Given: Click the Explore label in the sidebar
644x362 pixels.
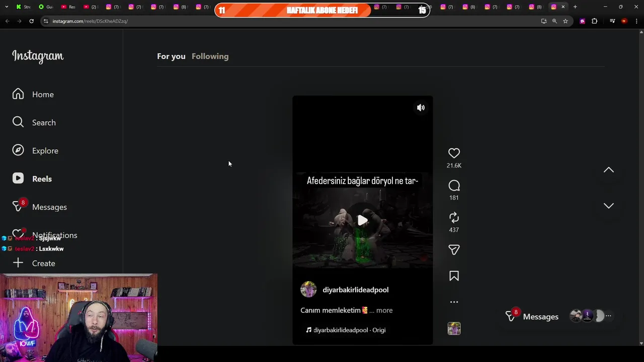Looking at the screenshot, I should coord(45,151).
